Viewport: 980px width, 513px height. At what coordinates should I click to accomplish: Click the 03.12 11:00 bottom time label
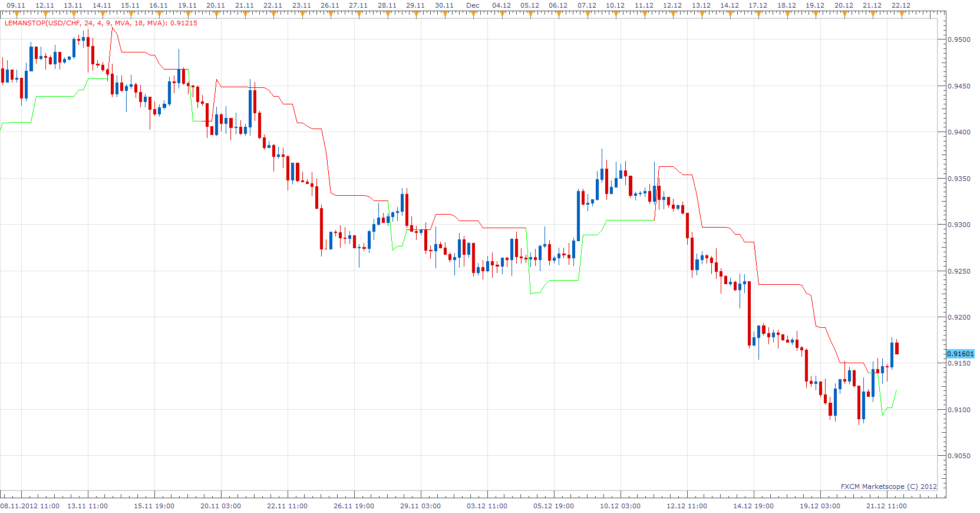coord(487,506)
